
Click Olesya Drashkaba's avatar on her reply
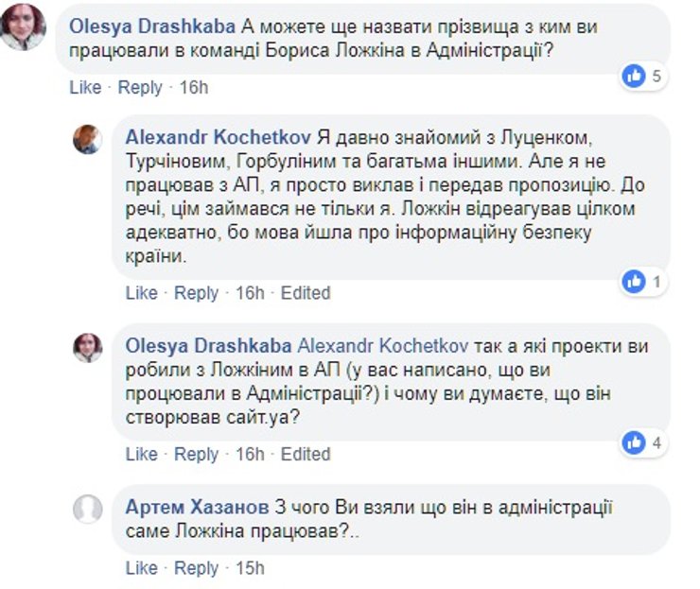click(x=88, y=347)
